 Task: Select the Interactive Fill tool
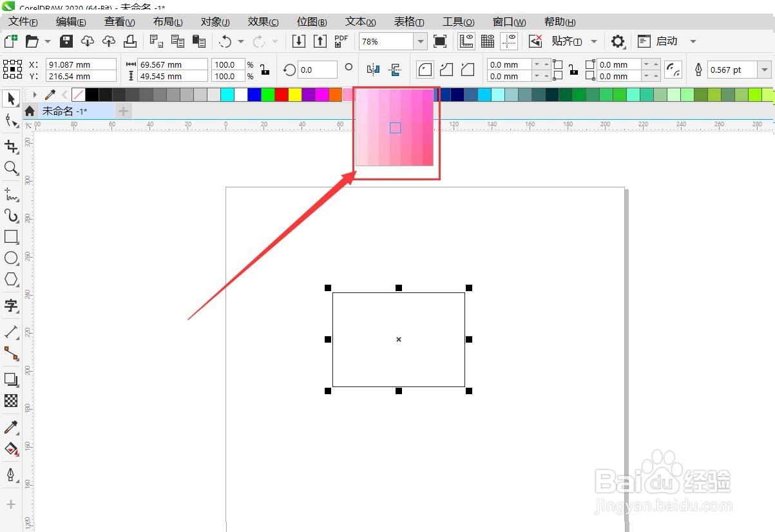point(11,448)
